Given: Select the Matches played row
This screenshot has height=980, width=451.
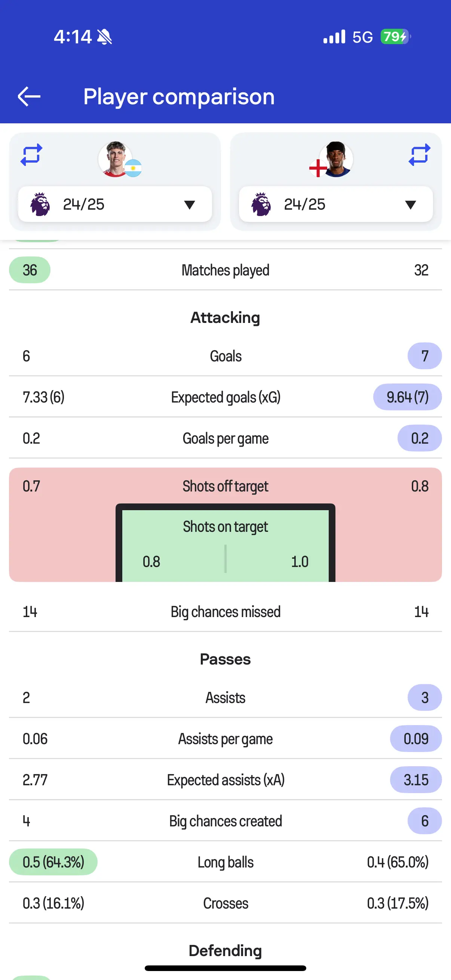Looking at the screenshot, I should [225, 270].
